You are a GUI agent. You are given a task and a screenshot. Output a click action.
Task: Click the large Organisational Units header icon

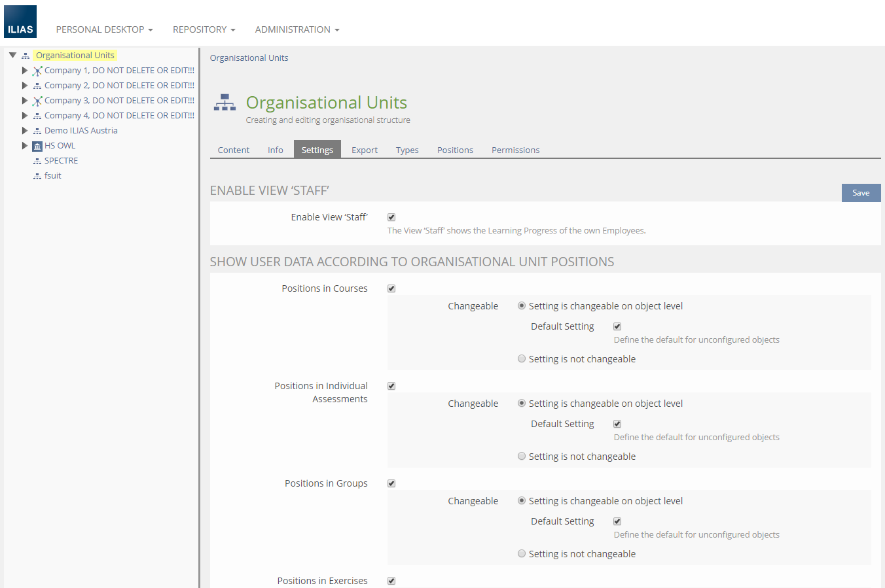(x=225, y=103)
